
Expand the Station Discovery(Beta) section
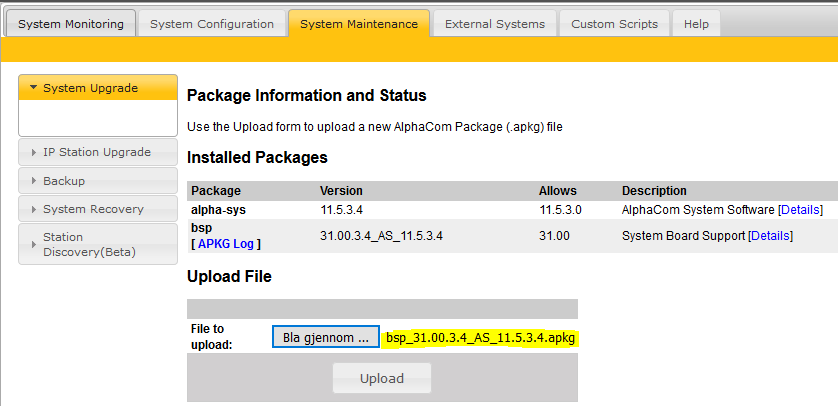pos(98,245)
